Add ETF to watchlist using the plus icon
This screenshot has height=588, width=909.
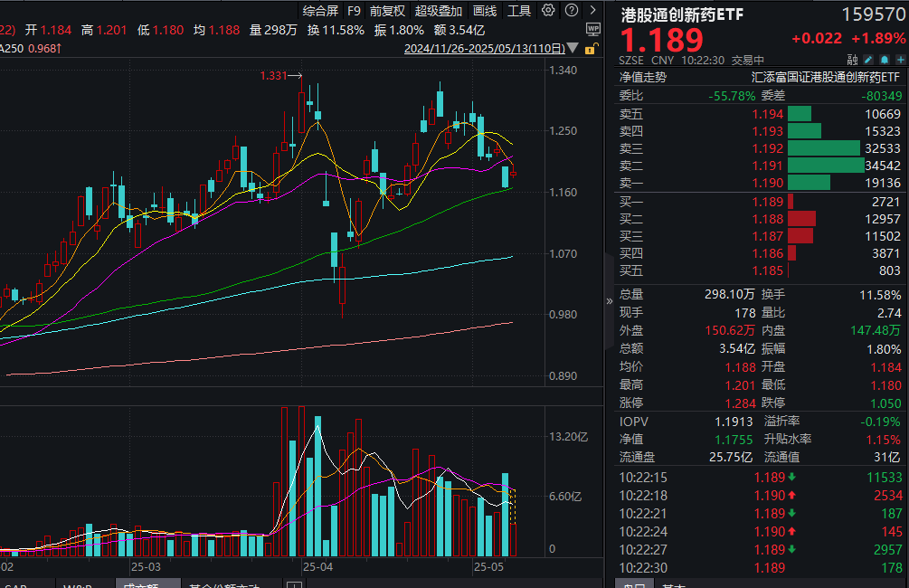(x=900, y=59)
